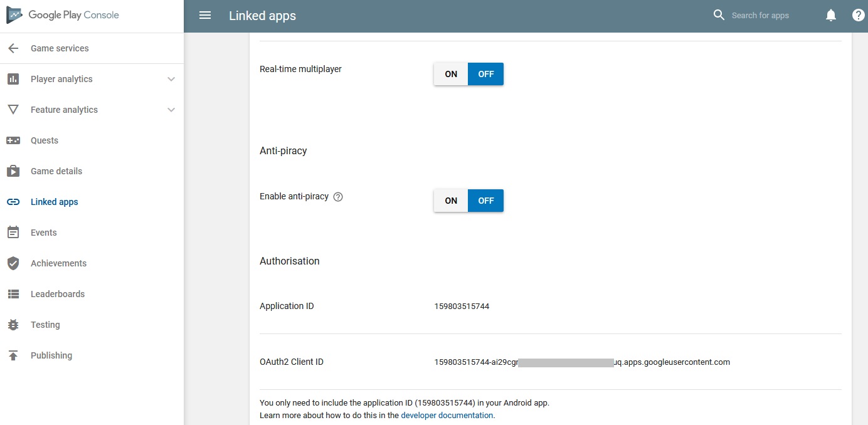Open the developer documentation link

tap(447, 415)
